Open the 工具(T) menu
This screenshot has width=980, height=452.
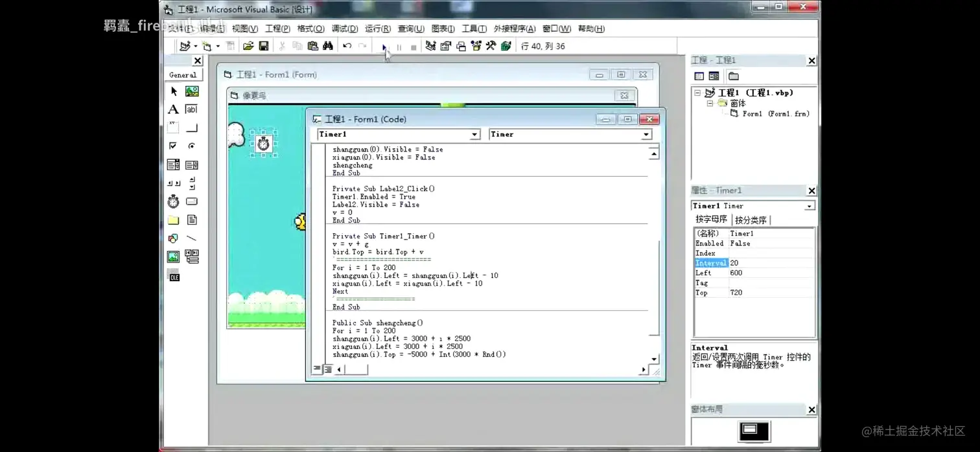pyautogui.click(x=474, y=28)
